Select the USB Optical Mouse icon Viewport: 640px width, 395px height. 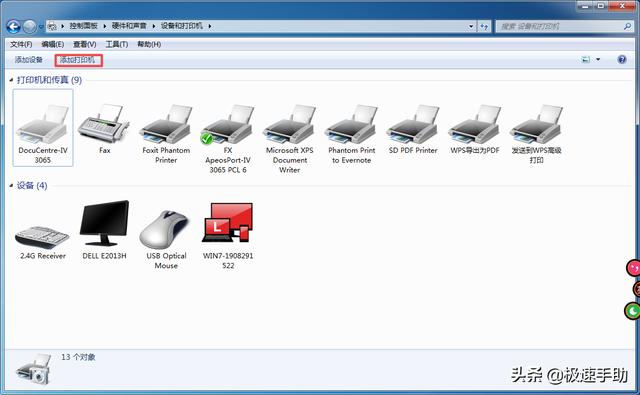tap(166, 229)
